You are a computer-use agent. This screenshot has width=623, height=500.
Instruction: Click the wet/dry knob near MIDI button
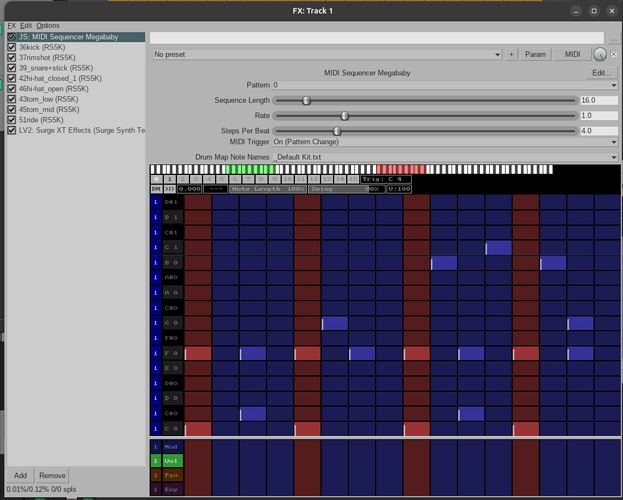(599, 55)
